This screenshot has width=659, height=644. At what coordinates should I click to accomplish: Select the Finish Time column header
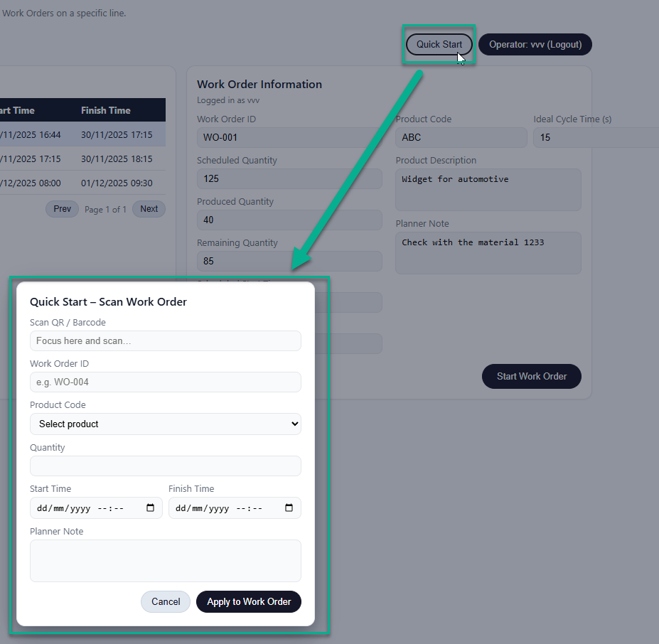[x=106, y=110]
